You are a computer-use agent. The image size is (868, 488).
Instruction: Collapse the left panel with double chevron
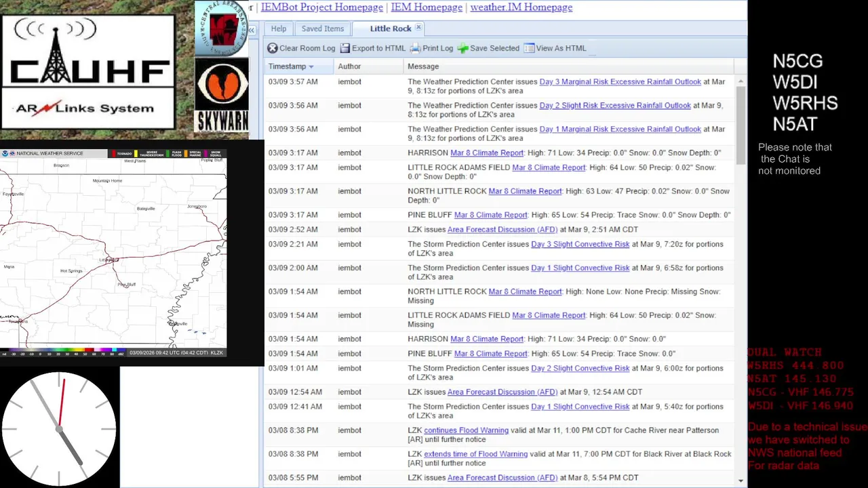tap(251, 30)
